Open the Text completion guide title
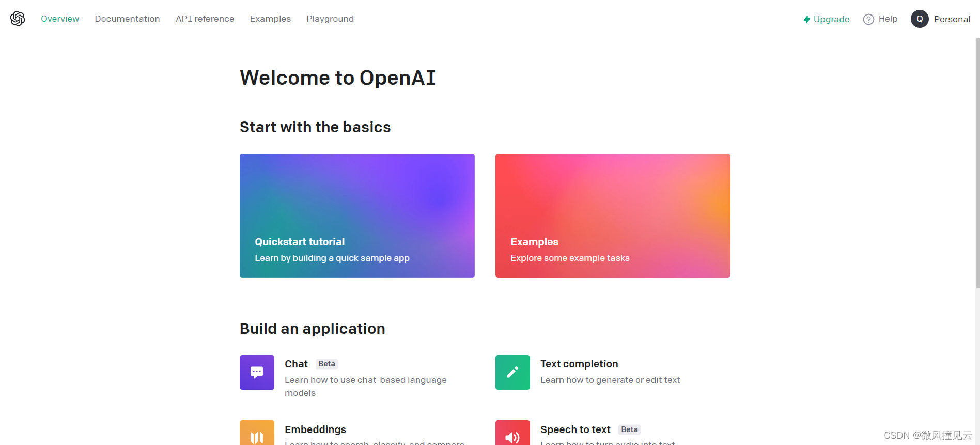The image size is (980, 445). (x=579, y=364)
